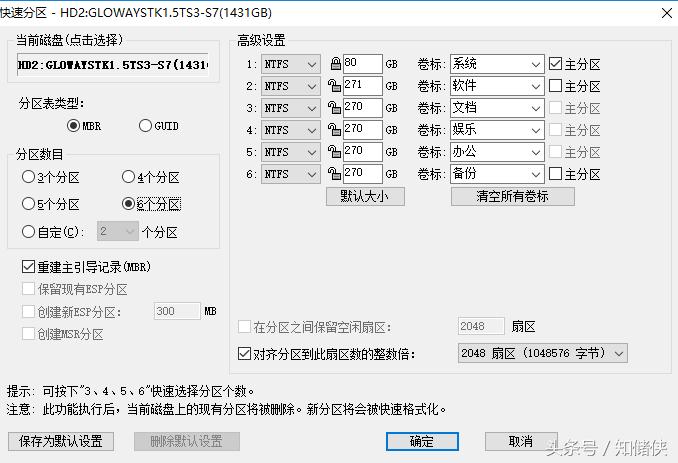Click the 271 GB size field
Image resolution: width=678 pixels, height=463 pixels.
pos(363,86)
